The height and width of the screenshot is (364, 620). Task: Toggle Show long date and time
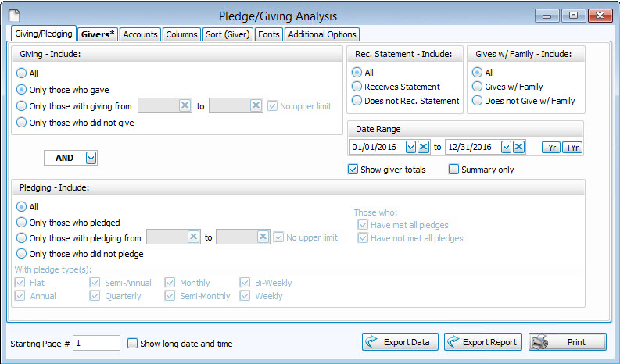click(132, 343)
